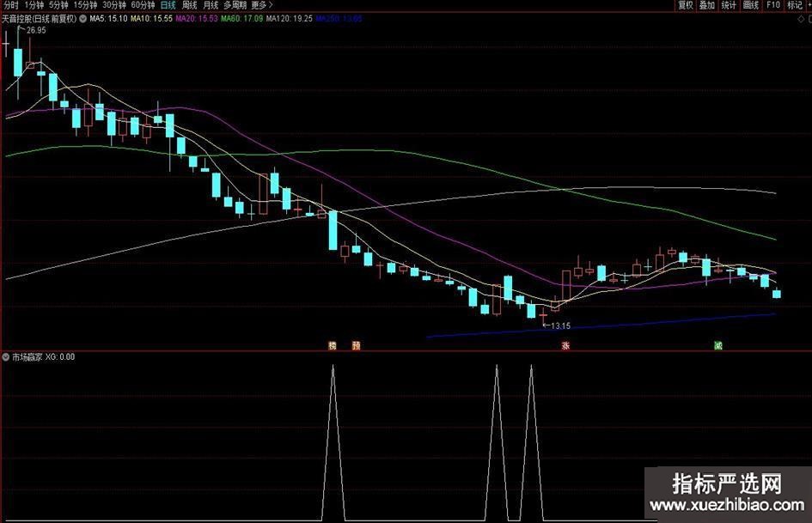Click the 叠加 overlay button
Viewport: 812px width, 523px height.
(x=707, y=5)
